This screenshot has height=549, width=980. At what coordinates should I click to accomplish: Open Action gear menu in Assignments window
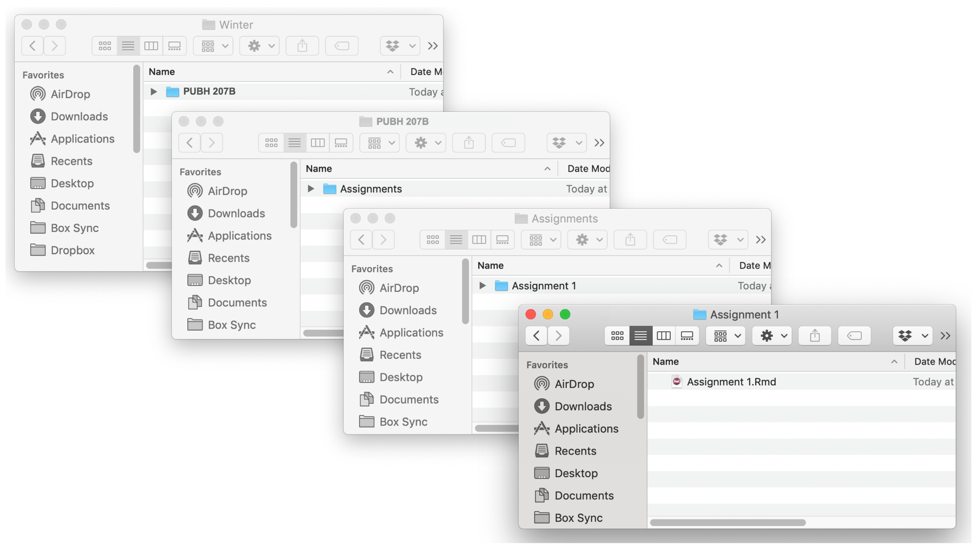588,240
